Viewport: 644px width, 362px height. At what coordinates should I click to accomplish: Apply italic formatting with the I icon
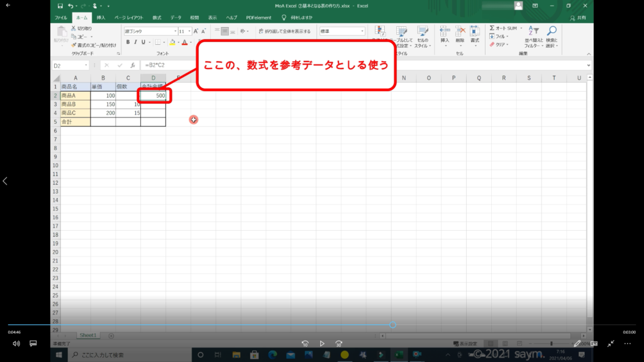136,42
